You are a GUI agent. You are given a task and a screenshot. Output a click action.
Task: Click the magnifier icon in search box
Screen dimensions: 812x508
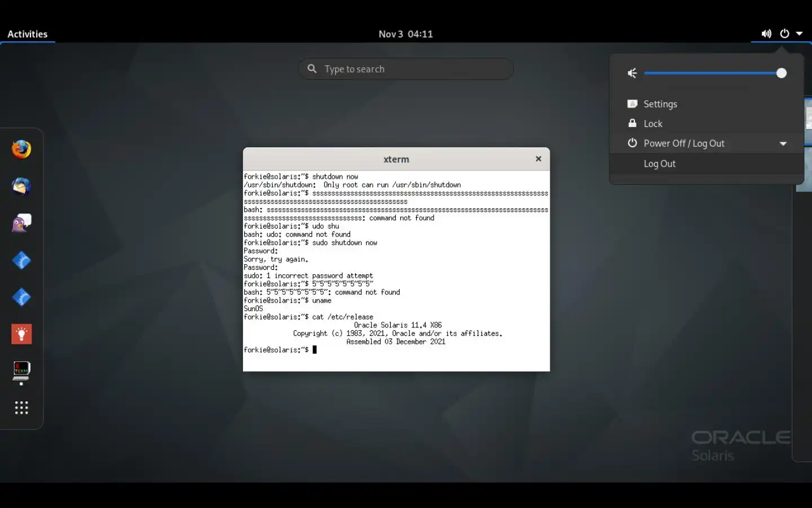click(x=312, y=69)
